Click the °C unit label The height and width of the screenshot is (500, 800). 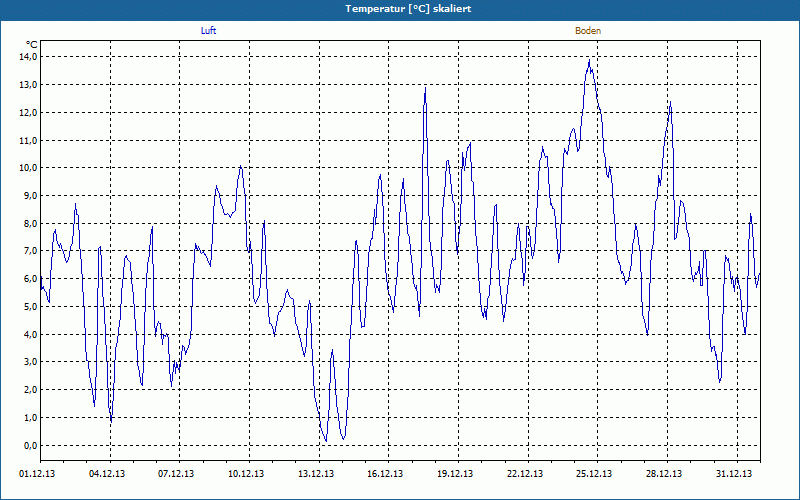tap(32, 45)
